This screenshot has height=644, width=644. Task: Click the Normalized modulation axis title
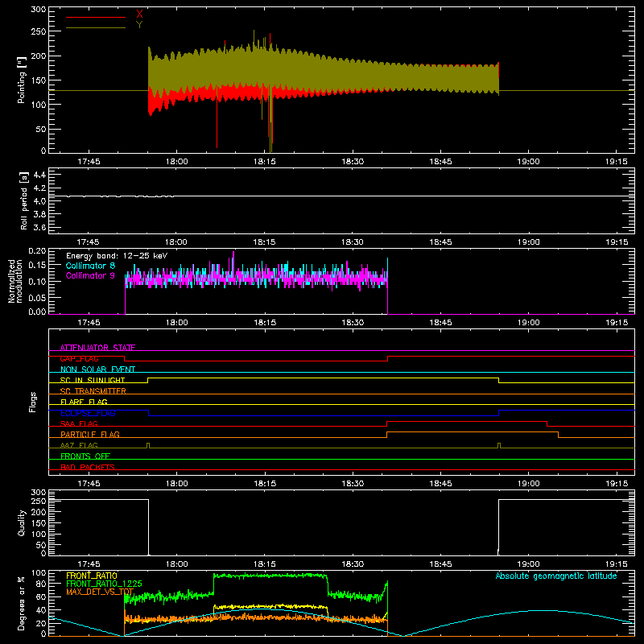tap(15, 281)
